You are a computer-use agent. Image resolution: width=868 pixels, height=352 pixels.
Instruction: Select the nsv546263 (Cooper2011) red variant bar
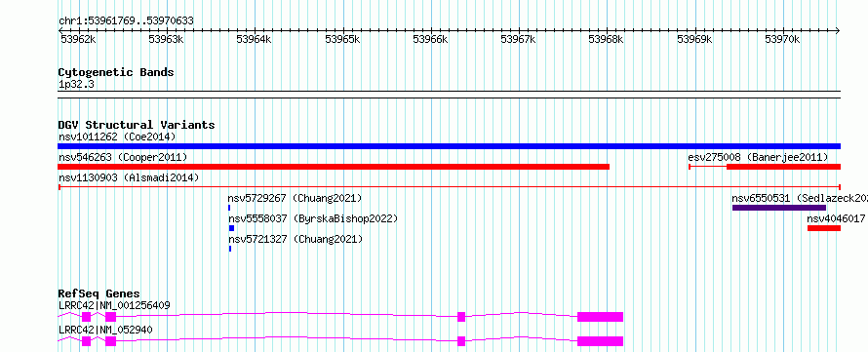(x=334, y=167)
